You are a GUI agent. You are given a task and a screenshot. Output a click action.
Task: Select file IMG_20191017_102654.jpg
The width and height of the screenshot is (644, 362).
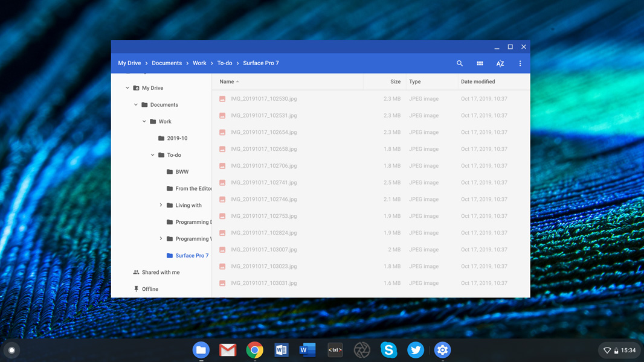[x=263, y=132]
